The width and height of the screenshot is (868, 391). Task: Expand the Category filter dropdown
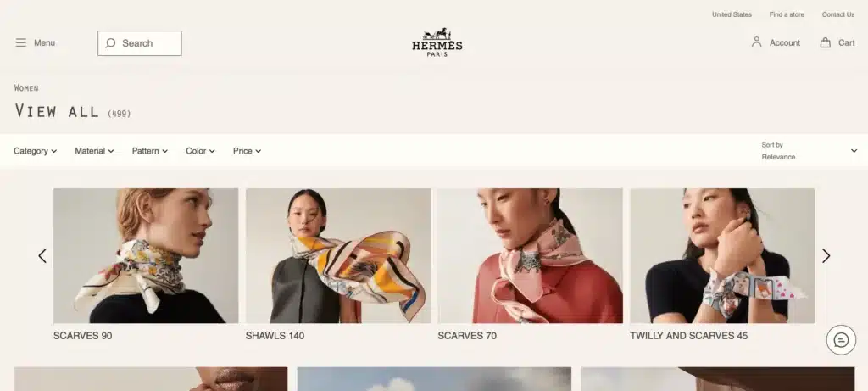click(x=35, y=151)
